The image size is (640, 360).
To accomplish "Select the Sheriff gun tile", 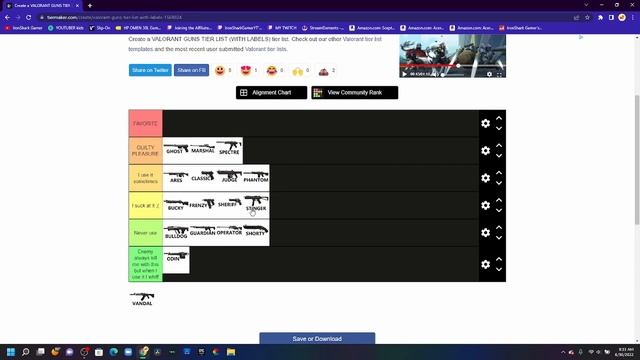I will click(229, 205).
